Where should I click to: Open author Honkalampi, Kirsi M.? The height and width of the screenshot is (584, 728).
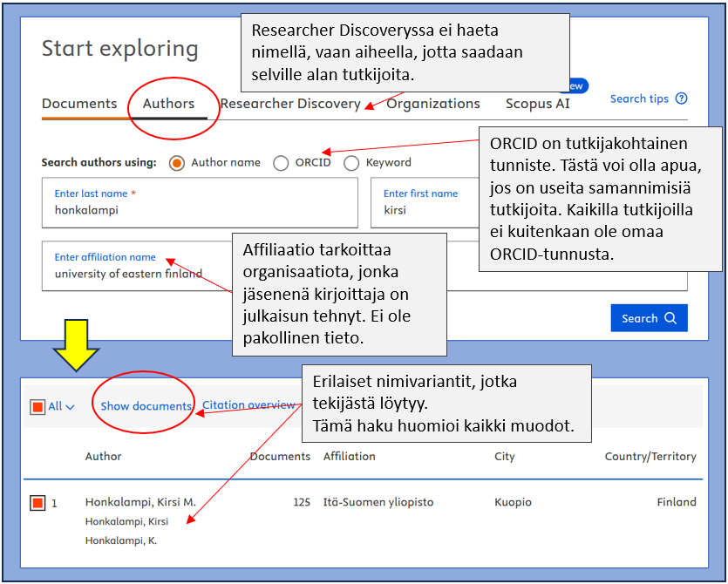click(140, 502)
